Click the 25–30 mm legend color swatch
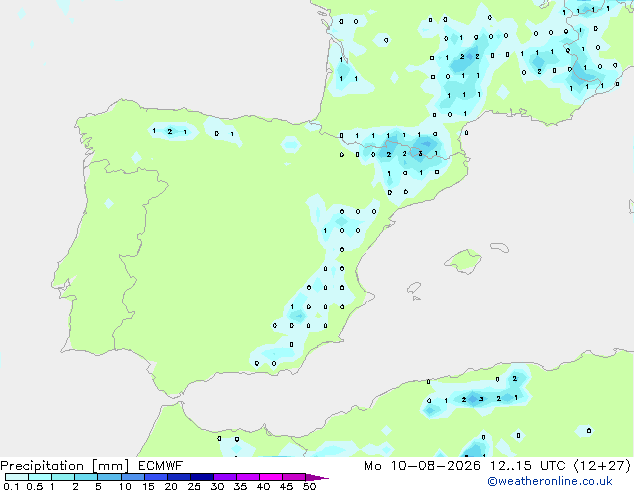Viewport: 634px width, 490px height. click(202, 477)
